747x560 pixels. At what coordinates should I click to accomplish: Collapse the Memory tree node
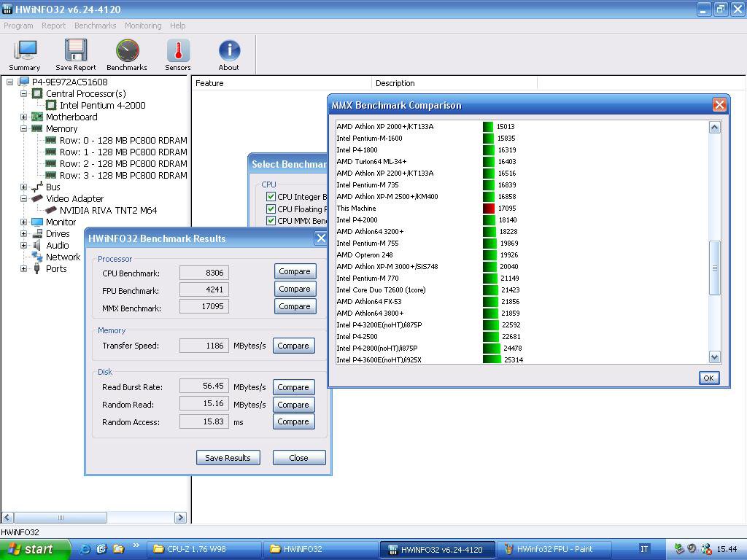(x=23, y=128)
